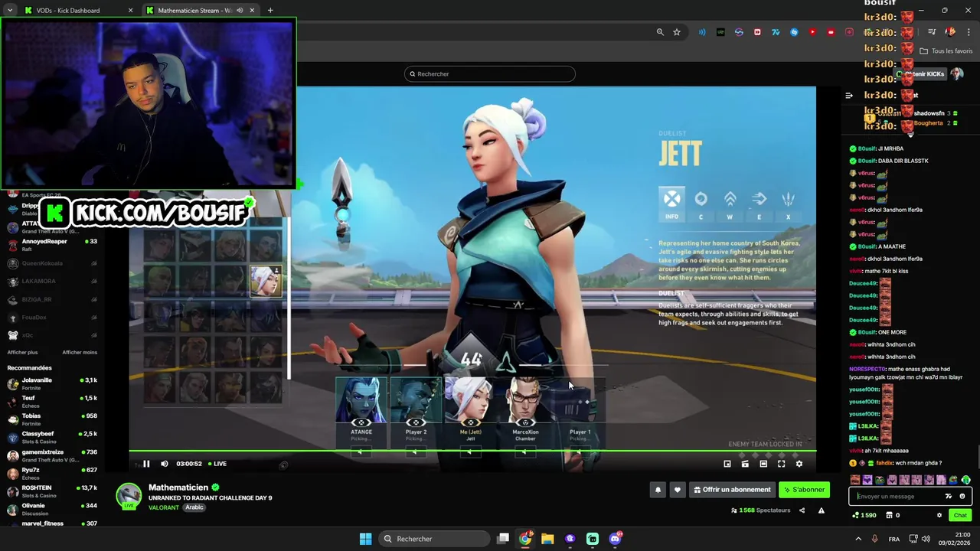Open the browser tab search dropdown
980x551 pixels.
[9, 11]
